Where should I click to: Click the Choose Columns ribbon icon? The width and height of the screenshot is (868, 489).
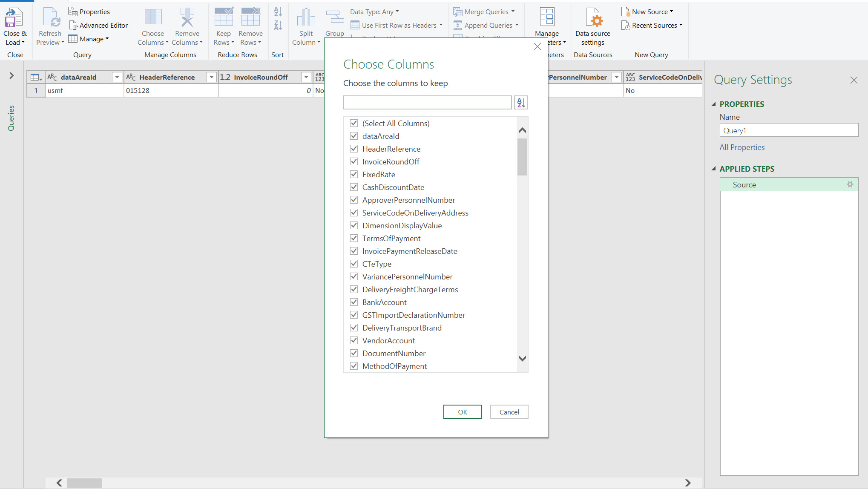[x=153, y=17]
